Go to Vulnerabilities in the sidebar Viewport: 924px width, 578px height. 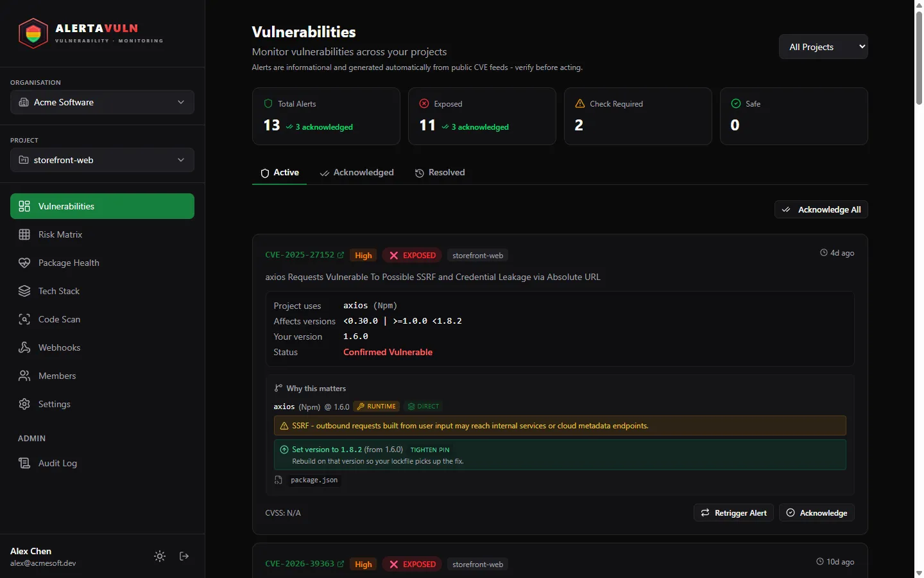[x=102, y=206]
